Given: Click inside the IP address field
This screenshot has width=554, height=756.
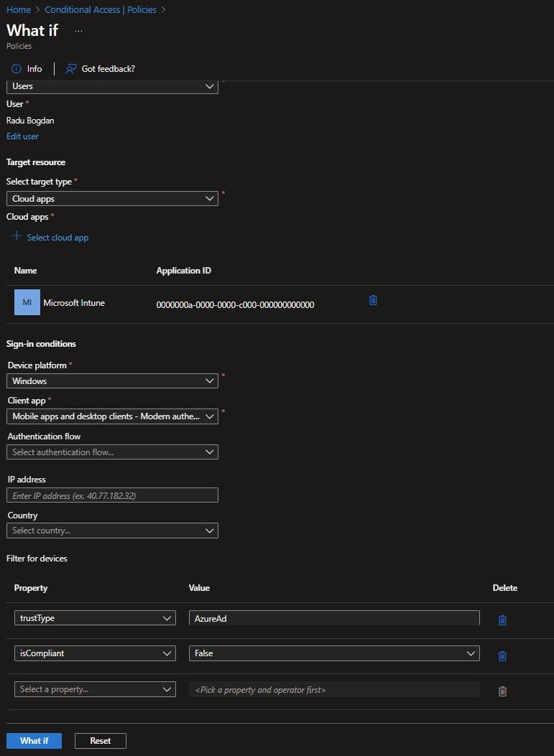Looking at the screenshot, I should point(112,495).
